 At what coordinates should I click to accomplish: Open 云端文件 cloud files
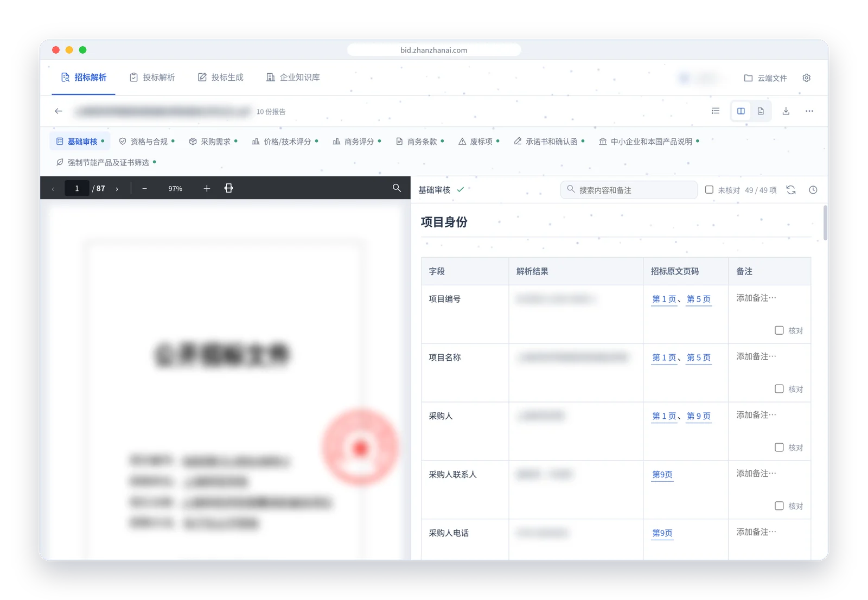pos(765,78)
